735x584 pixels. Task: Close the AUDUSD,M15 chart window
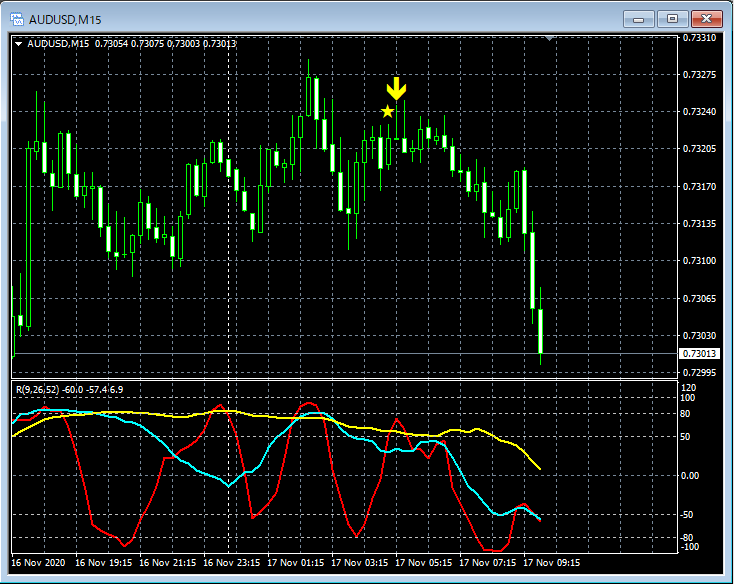pyautogui.click(x=706, y=18)
